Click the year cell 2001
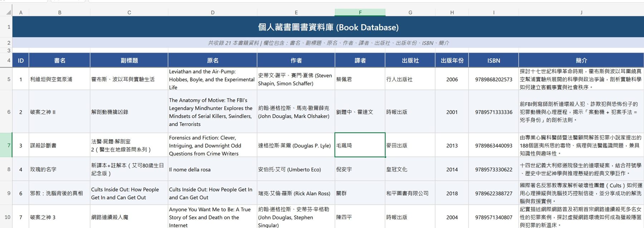The image size is (644, 228). [x=452, y=112]
